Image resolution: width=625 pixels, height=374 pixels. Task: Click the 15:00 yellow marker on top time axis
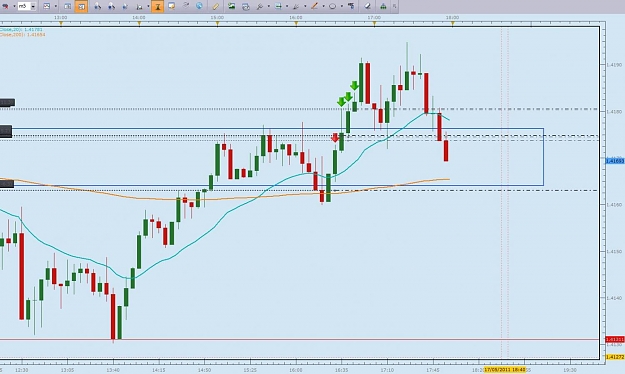click(x=217, y=24)
